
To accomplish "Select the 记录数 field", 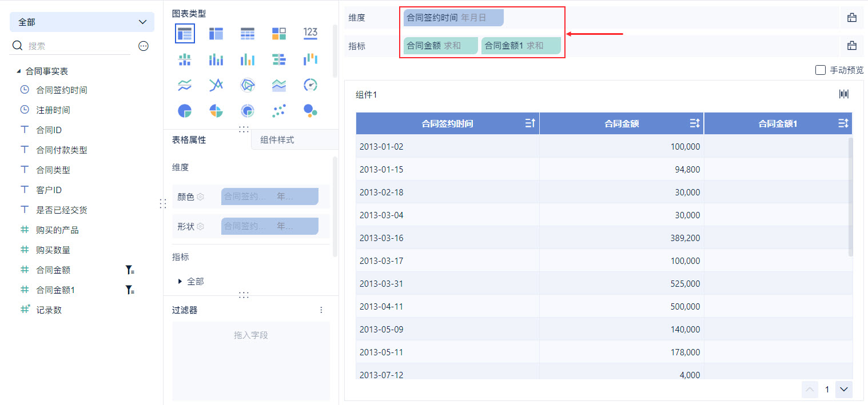I will click(49, 310).
